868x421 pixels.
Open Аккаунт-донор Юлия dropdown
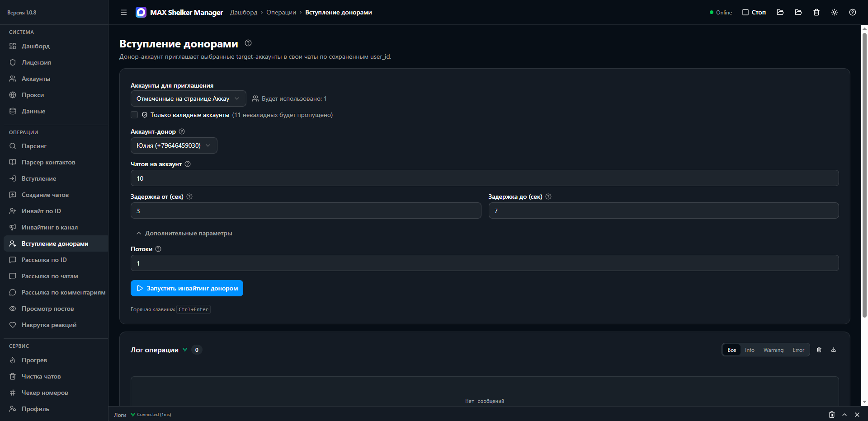click(x=174, y=145)
